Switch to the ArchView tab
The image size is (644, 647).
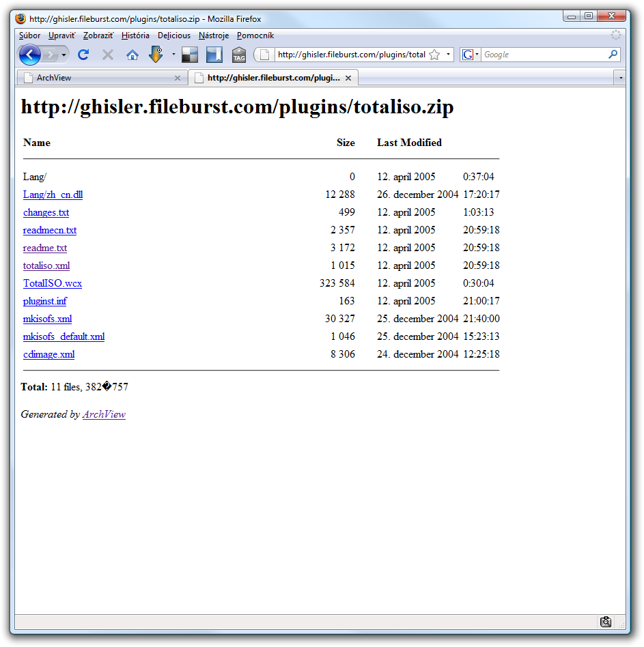pos(101,78)
